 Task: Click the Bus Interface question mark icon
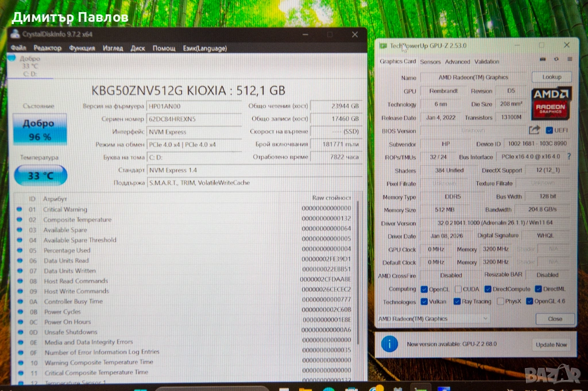click(569, 157)
